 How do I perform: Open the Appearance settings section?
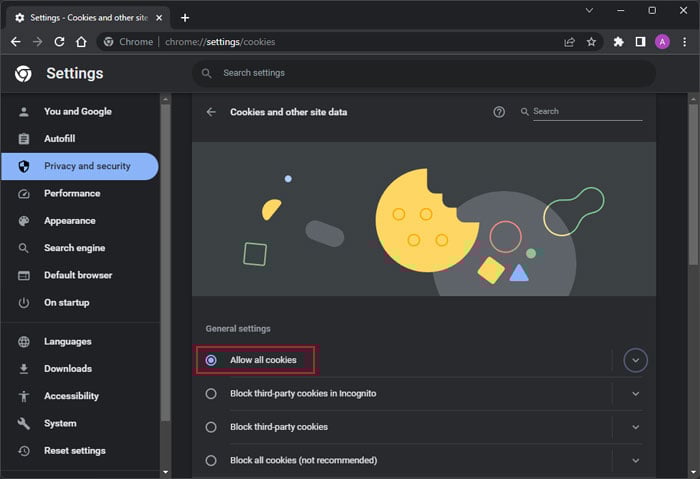tap(69, 221)
